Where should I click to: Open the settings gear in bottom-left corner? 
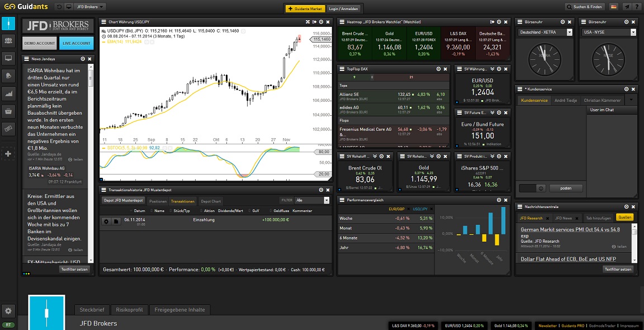[x=8, y=311]
